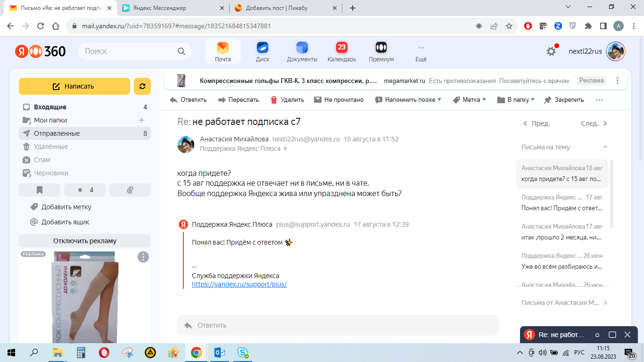Screen dimensions: 644x362
Task: Open thread item dated 26 июн "Уже во всём разбираюсь"
Action: click(562, 261)
